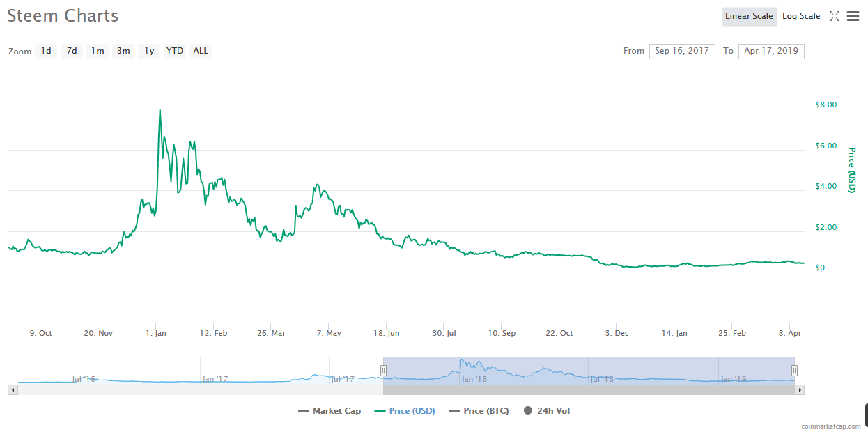Click the navigator's right scroll arrow

click(x=799, y=389)
